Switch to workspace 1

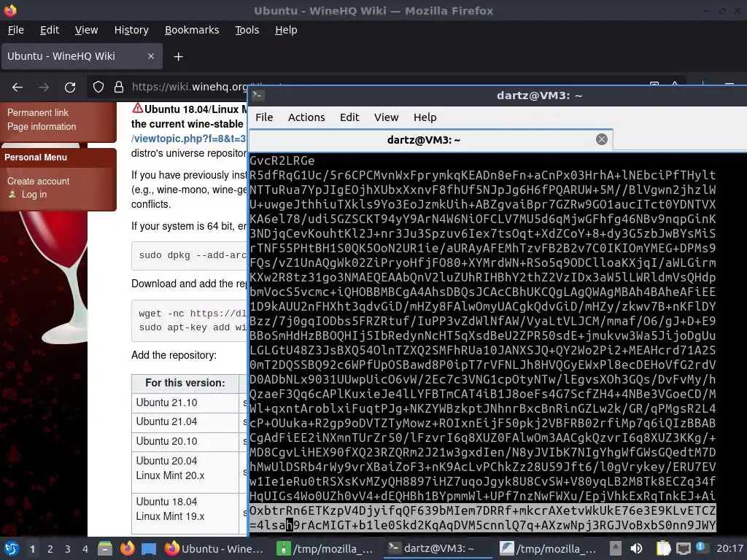pyautogui.click(x=32, y=548)
